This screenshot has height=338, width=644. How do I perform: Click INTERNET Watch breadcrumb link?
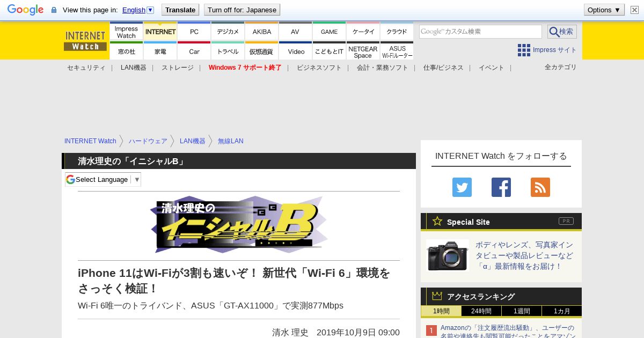(x=90, y=141)
